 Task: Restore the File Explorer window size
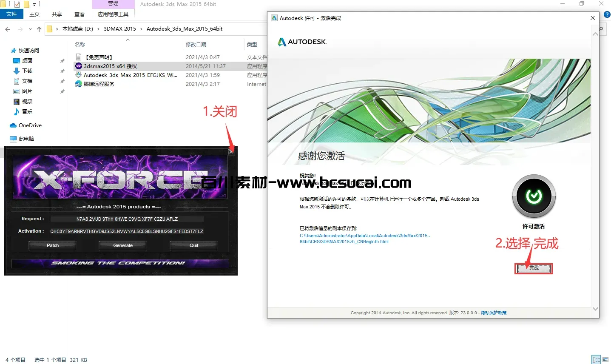[x=582, y=4]
